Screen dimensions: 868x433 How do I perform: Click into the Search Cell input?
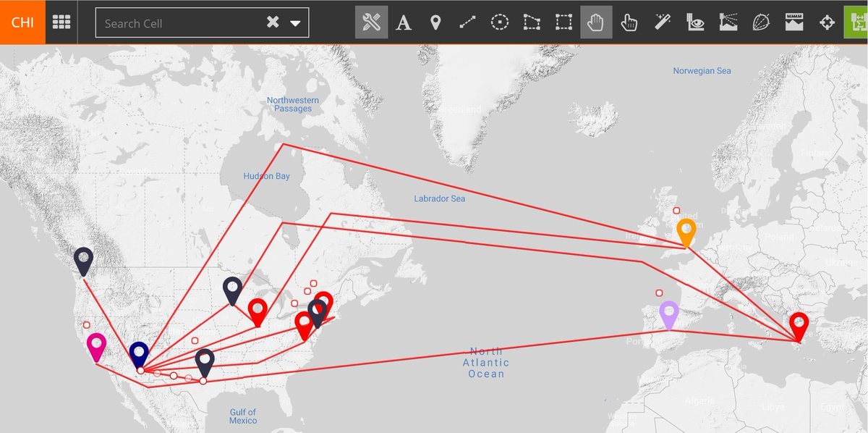tap(181, 23)
